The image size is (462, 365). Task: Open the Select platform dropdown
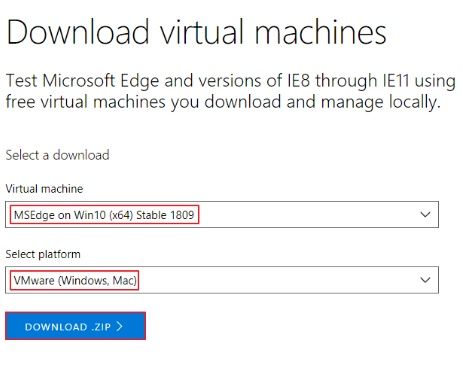[222, 280]
